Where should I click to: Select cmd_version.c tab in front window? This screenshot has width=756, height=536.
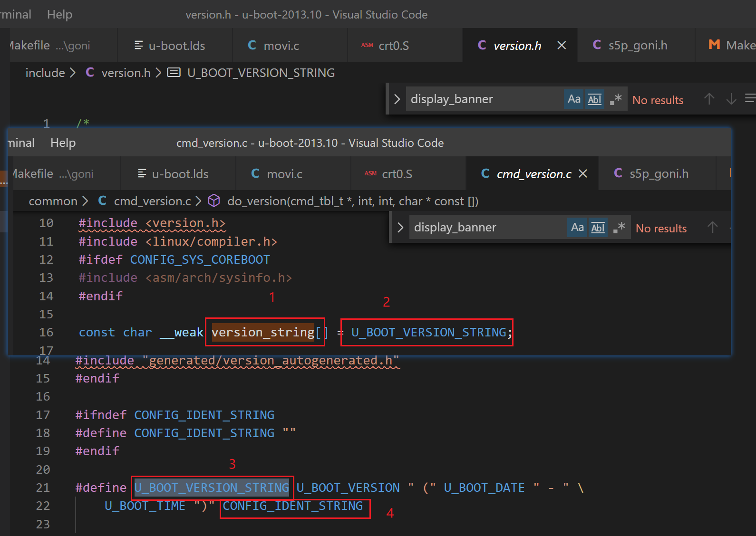(x=533, y=173)
